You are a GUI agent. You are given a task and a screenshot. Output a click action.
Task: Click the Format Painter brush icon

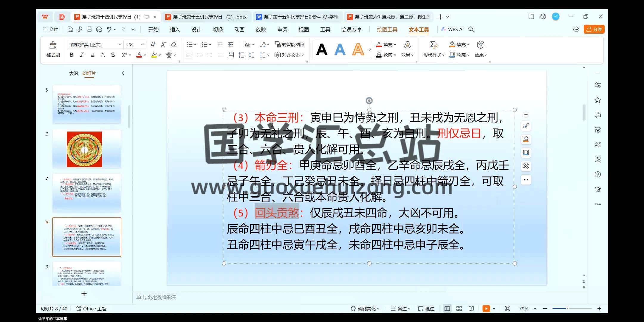pyautogui.click(x=53, y=45)
